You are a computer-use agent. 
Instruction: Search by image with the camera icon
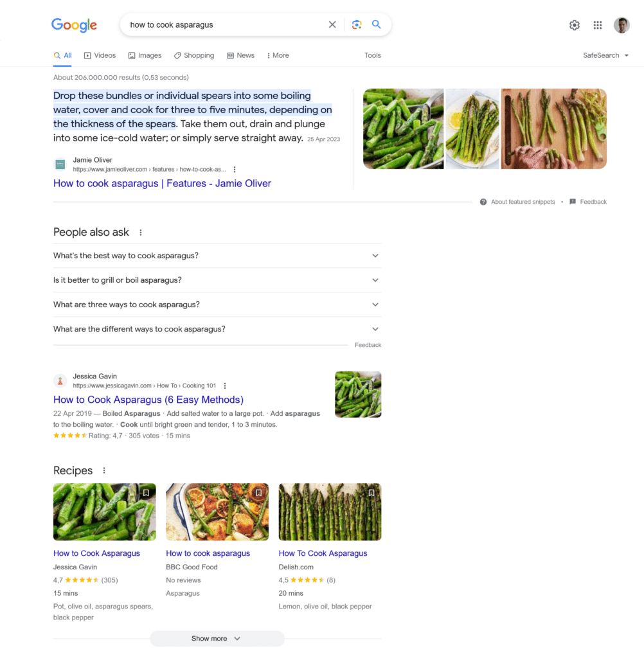click(357, 24)
